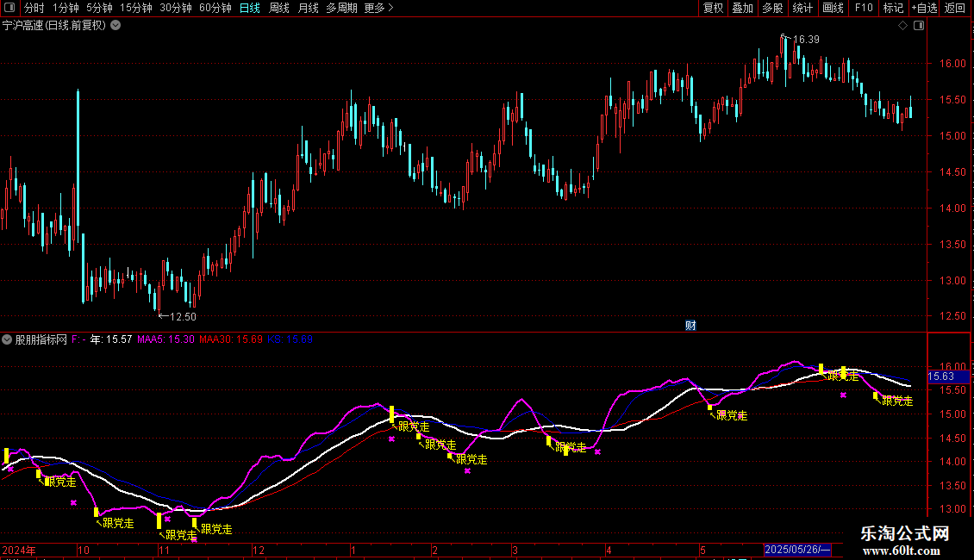Add stock via +自选 button
The width and height of the screenshot is (974, 560).
924,8
